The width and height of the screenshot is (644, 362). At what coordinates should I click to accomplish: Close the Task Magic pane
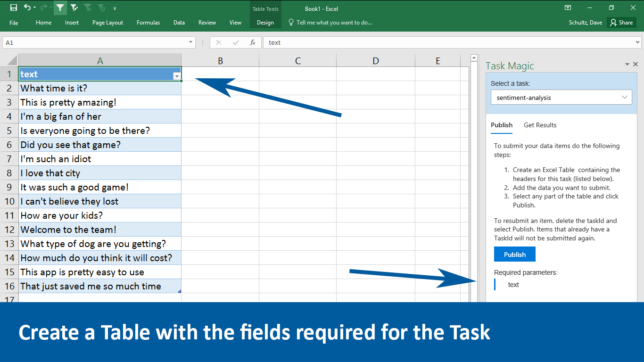point(636,65)
